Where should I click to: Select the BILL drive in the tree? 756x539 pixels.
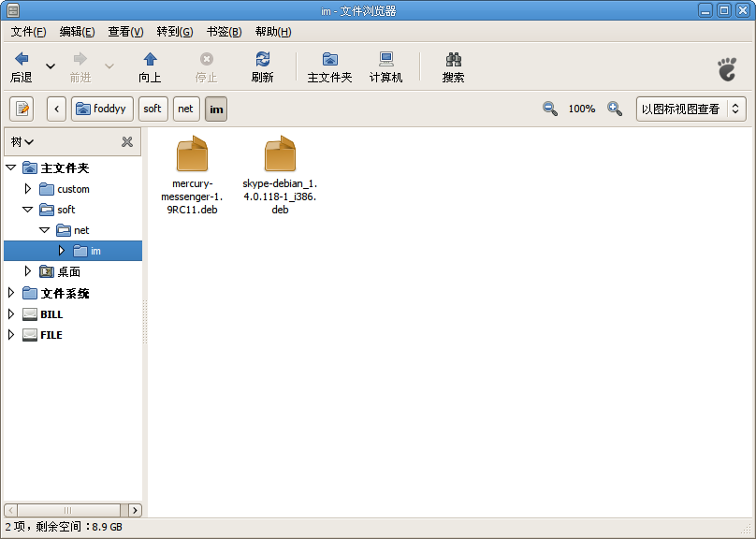(x=43, y=313)
